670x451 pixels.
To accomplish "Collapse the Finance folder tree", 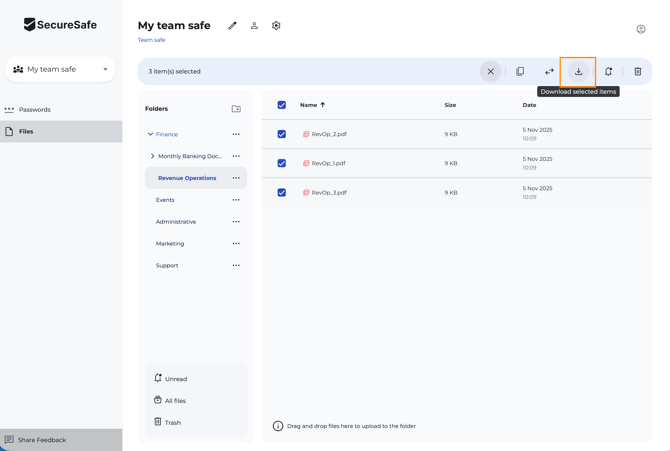I will [x=150, y=134].
